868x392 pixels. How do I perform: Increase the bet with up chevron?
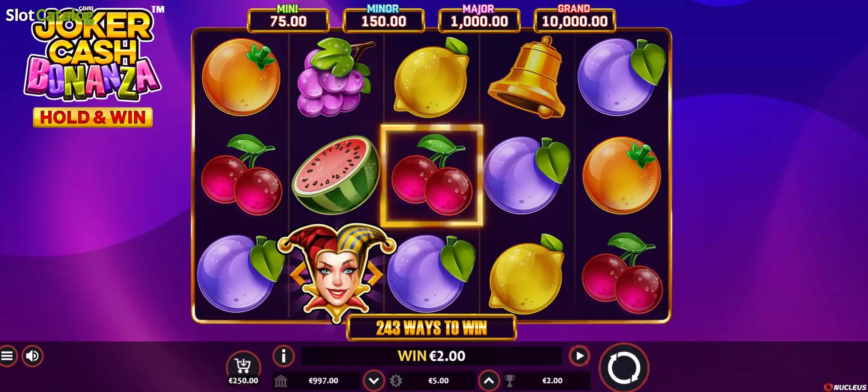click(488, 381)
